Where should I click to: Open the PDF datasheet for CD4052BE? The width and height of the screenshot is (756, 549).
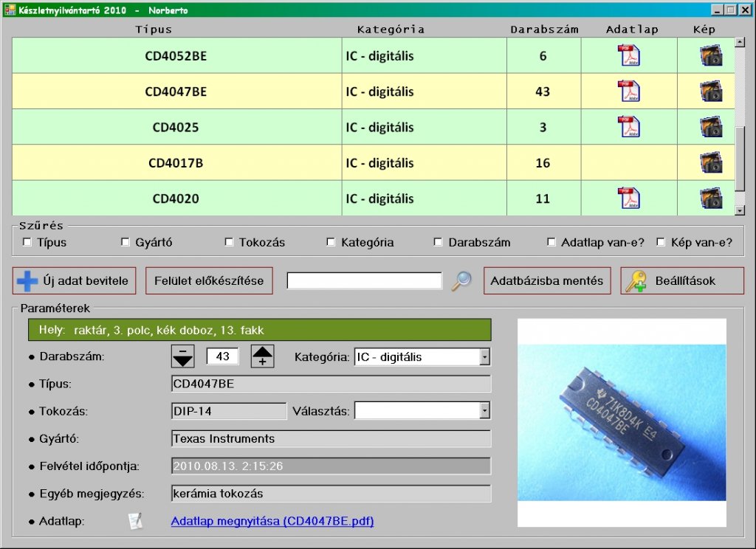coord(629,55)
